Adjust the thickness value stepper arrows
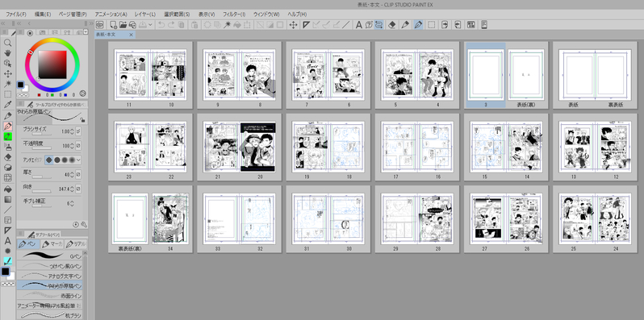This screenshot has height=320, width=644. [x=73, y=175]
